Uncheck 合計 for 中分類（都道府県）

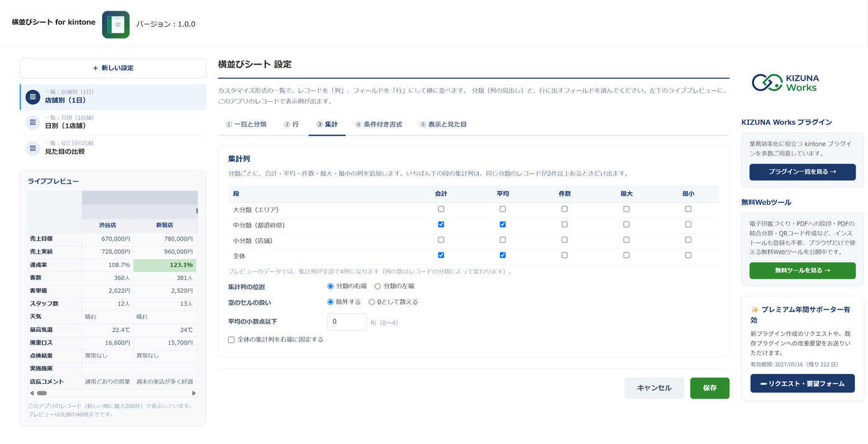click(x=441, y=224)
